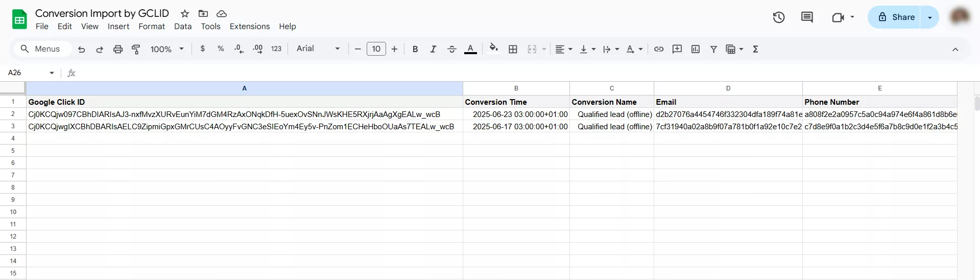Image resolution: width=980 pixels, height=280 pixels.
Task: Select the paint format tool
Action: click(136, 49)
